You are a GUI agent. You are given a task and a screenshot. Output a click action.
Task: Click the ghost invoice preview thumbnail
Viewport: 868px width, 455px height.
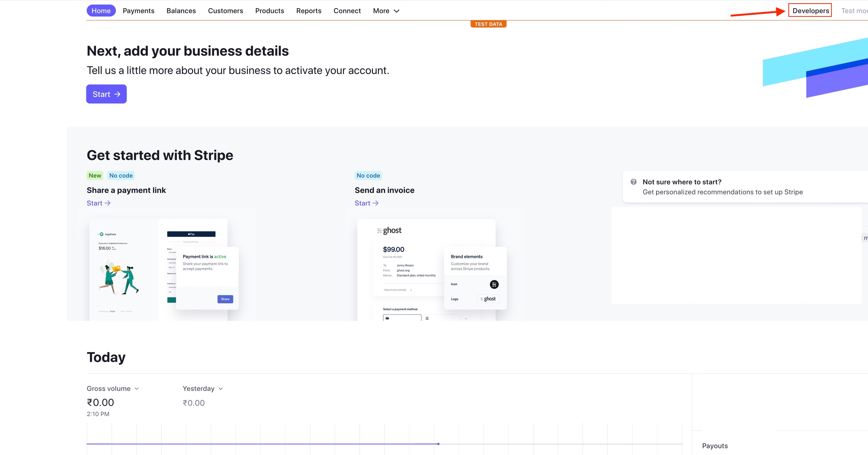(432, 269)
